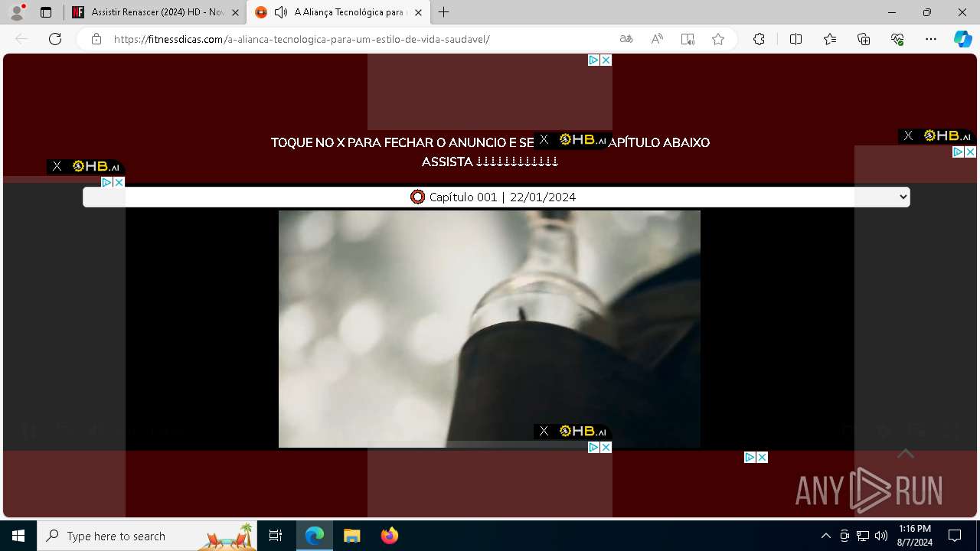Click the scroll-to-top arrow

906,454
